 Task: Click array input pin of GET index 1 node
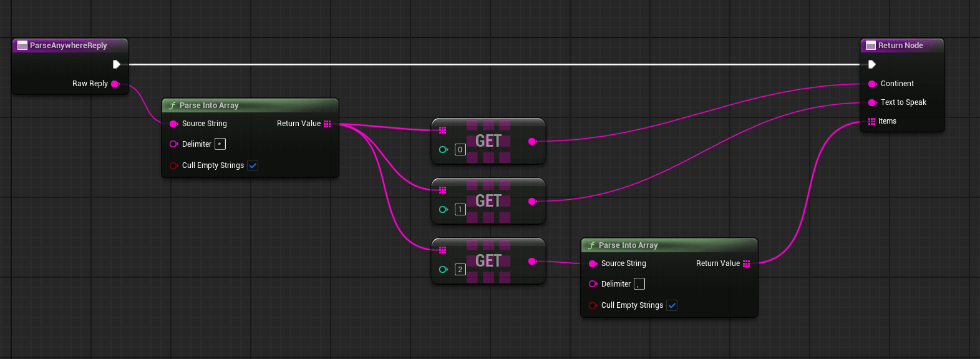(x=442, y=190)
